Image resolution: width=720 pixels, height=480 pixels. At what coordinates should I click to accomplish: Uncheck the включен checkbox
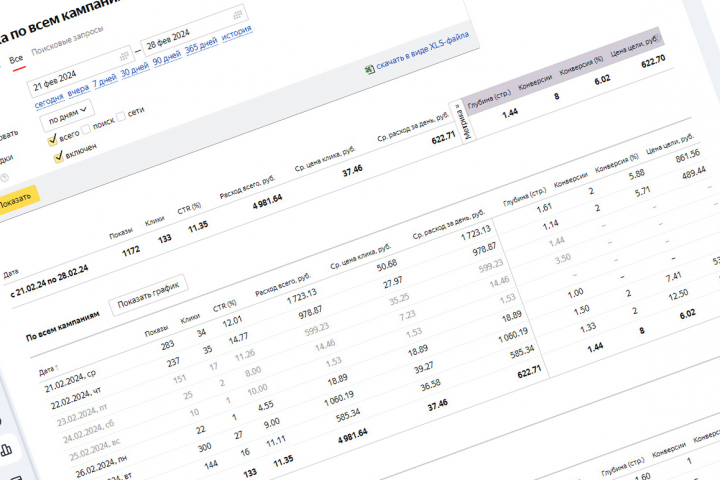[58, 158]
